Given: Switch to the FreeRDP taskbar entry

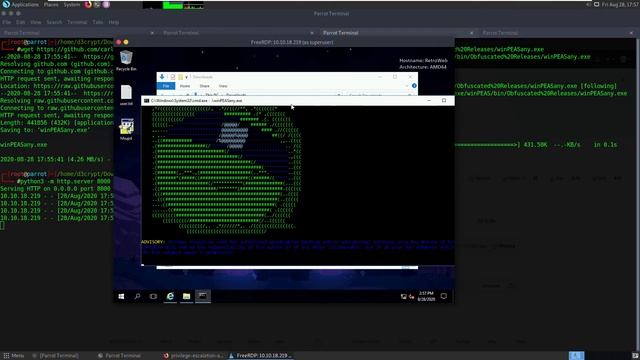Looking at the screenshot, I should 260,356.
